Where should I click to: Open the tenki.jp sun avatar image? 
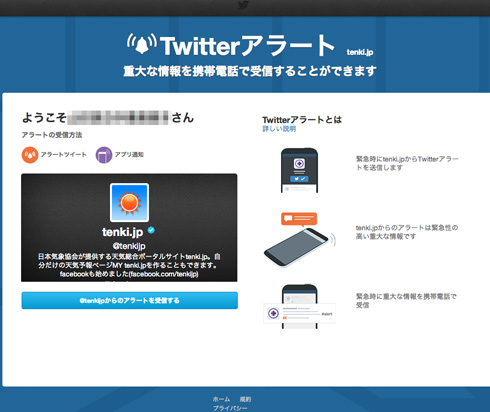coord(129,202)
